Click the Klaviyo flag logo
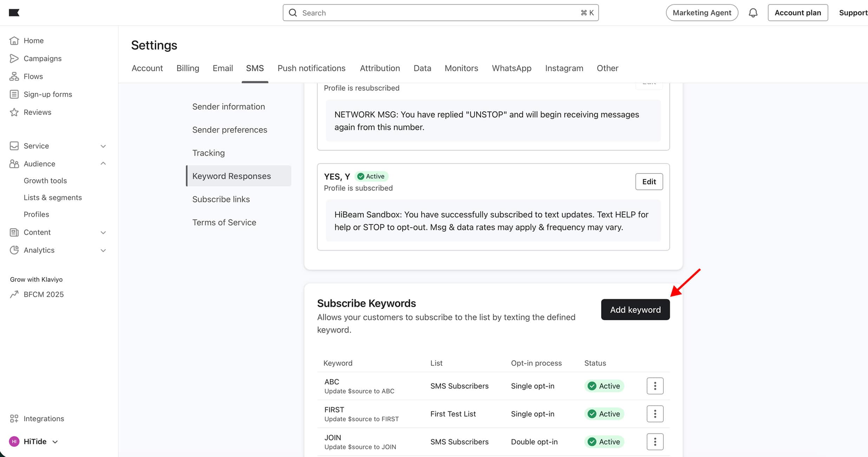 click(14, 13)
